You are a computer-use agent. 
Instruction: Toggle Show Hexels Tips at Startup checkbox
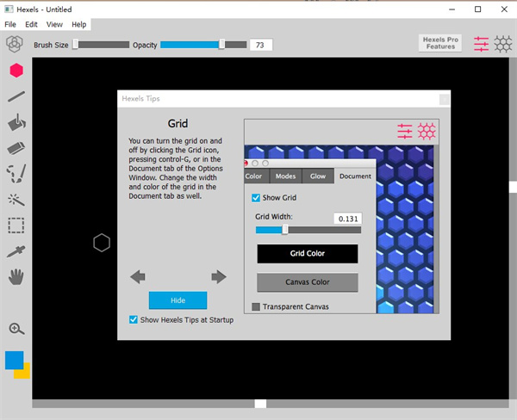[134, 319]
